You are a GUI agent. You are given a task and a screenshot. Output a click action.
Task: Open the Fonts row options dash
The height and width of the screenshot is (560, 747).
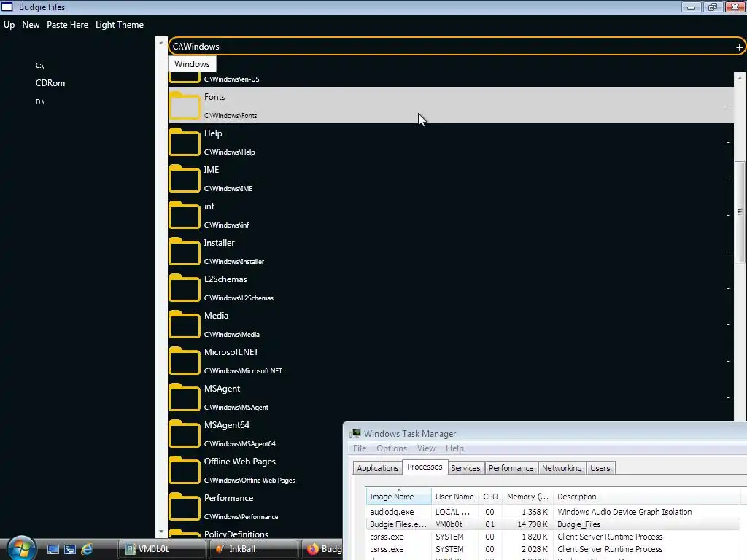coord(728,106)
